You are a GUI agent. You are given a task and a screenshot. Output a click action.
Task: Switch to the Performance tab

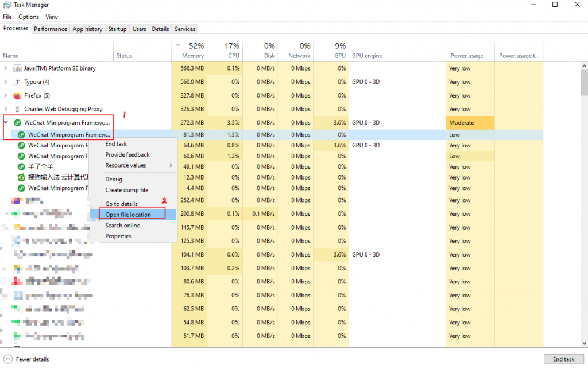51,29
